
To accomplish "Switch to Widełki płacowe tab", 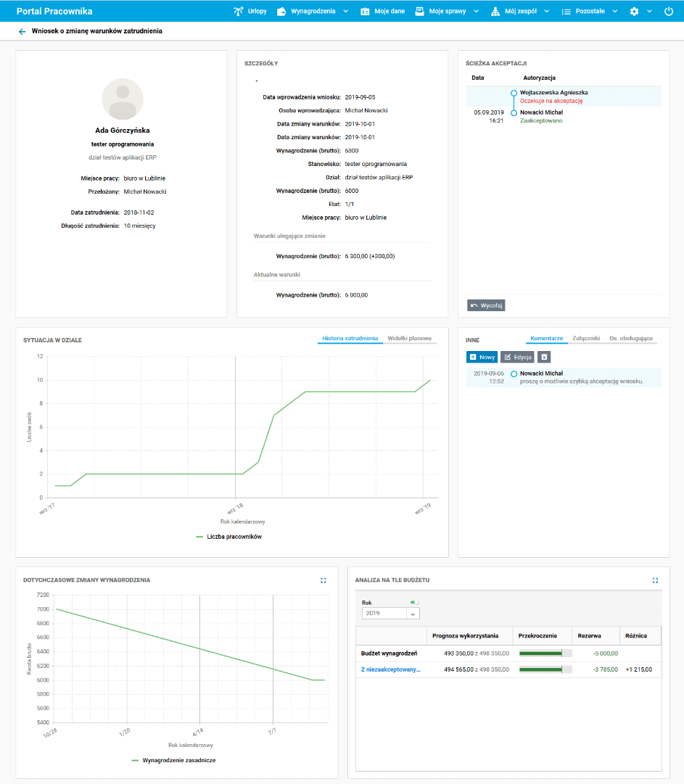I will (x=409, y=339).
